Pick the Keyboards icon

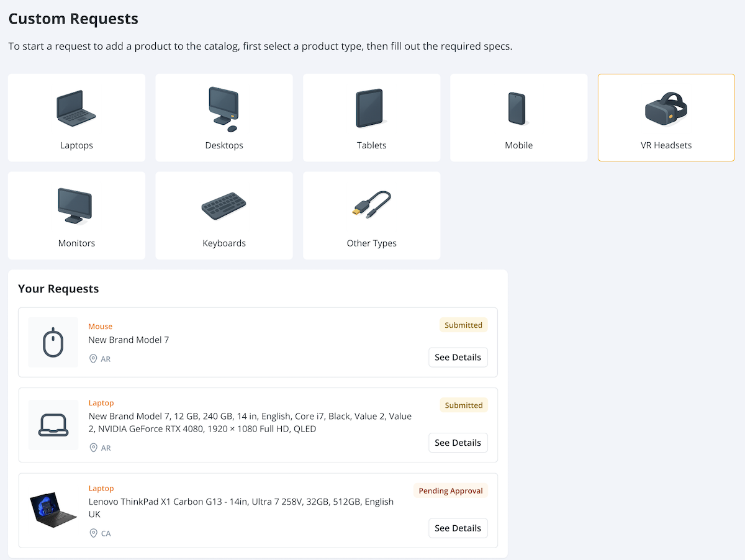click(224, 206)
